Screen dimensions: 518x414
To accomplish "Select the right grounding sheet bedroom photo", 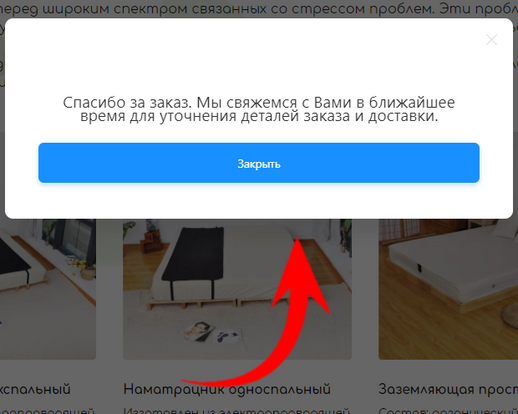I will tap(448, 289).
